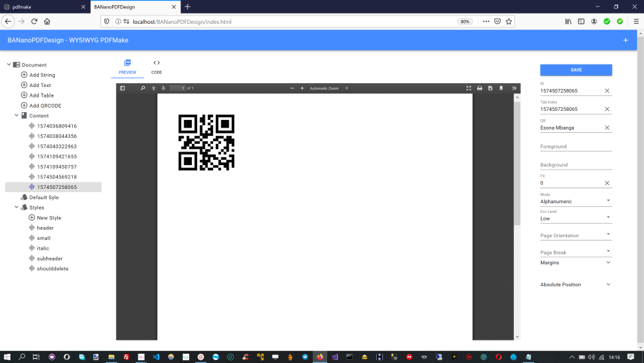This screenshot has height=363, width=644.
Task: Select content item 1574036809416
Action: pos(57,126)
